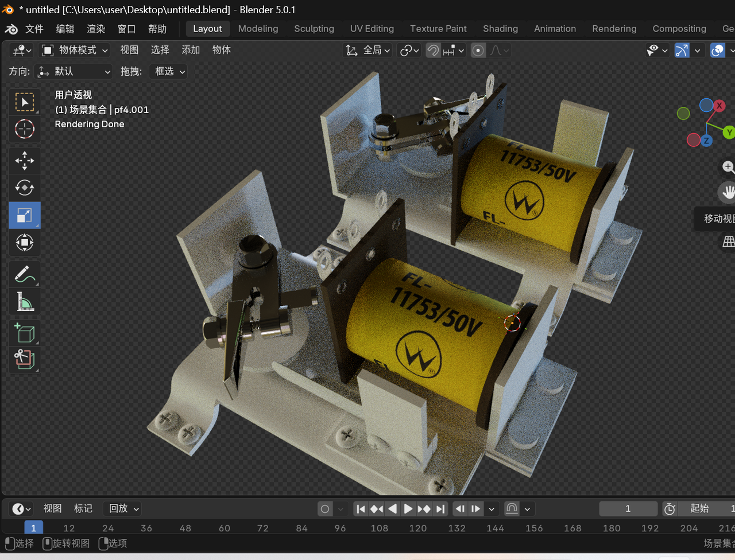This screenshot has width=735, height=560.
Task: Open the timeline snapping options dropdown
Action: pos(527,509)
